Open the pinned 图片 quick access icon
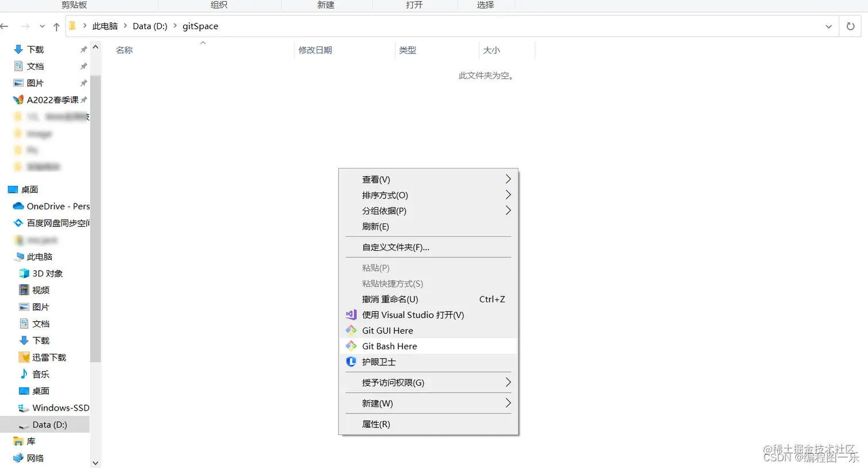Screen dimensions: 868x468 click(18, 83)
